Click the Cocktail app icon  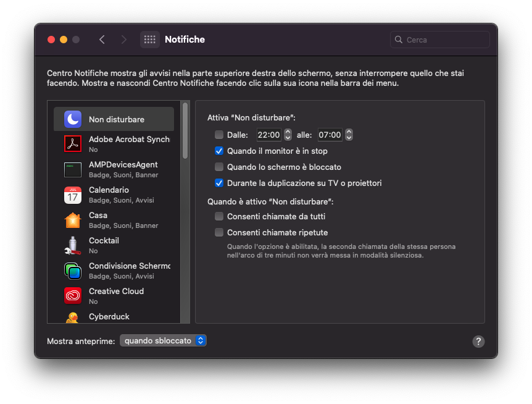click(x=73, y=245)
